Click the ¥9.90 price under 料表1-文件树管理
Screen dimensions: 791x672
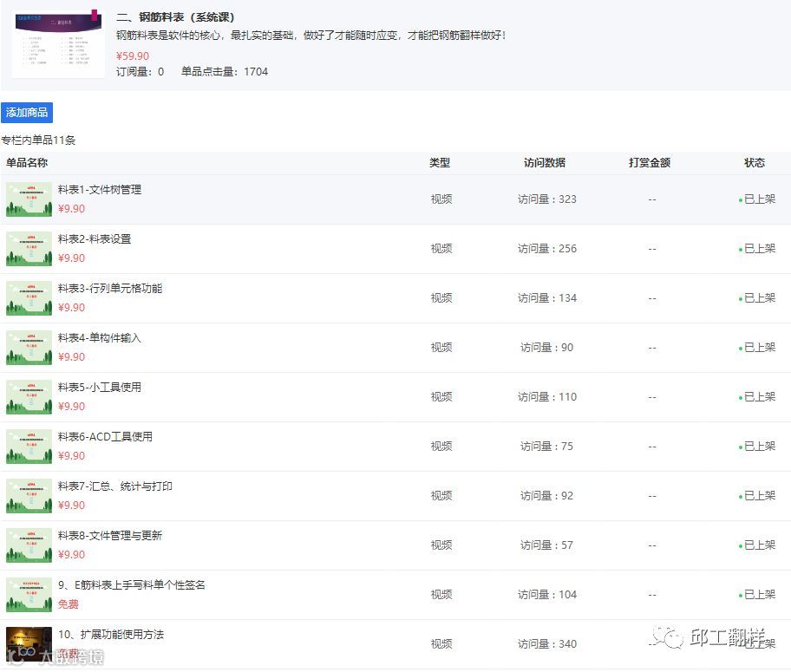tap(71, 209)
